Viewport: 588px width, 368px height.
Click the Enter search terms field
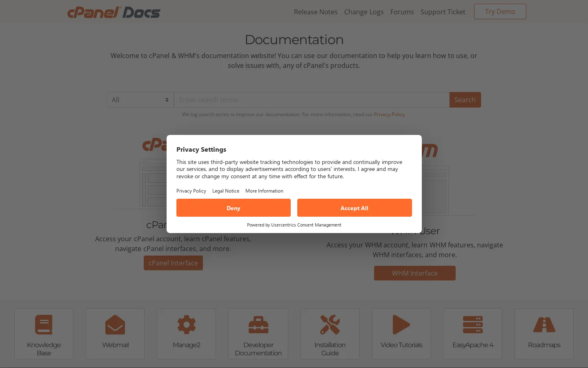click(x=312, y=100)
